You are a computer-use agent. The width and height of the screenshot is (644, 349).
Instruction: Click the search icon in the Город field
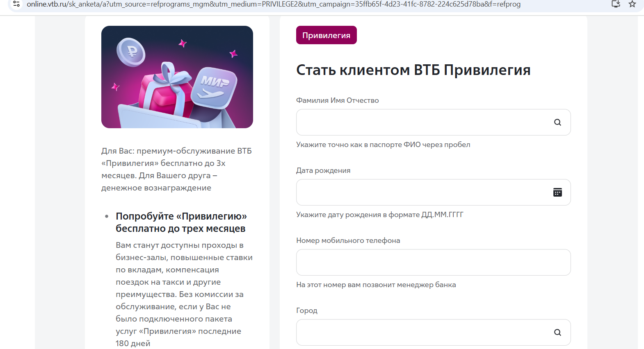pyautogui.click(x=557, y=332)
